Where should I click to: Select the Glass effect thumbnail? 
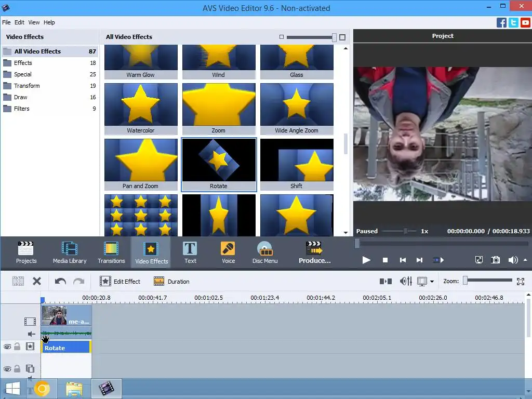coord(297,62)
